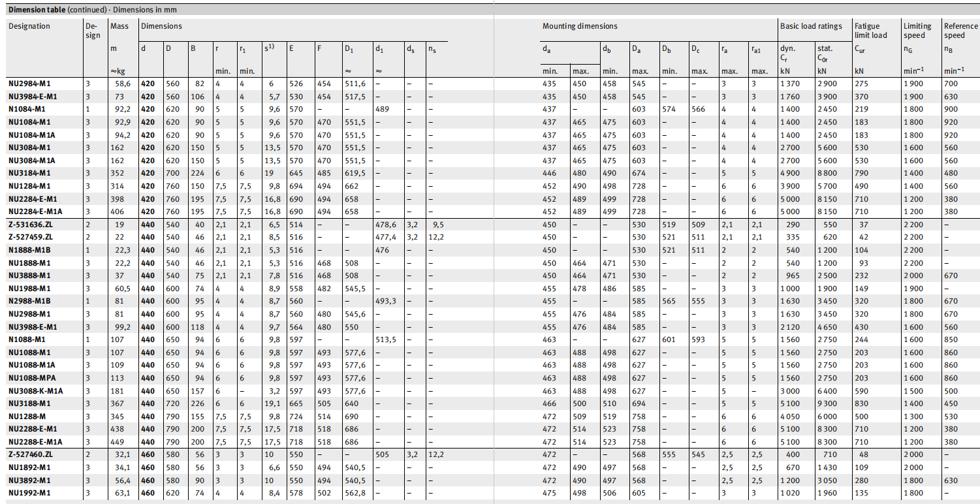Viewport: 980px width, 504px height.
Task: Click d1 value 513,5 in N1088-M1 row
Action: click(x=387, y=339)
